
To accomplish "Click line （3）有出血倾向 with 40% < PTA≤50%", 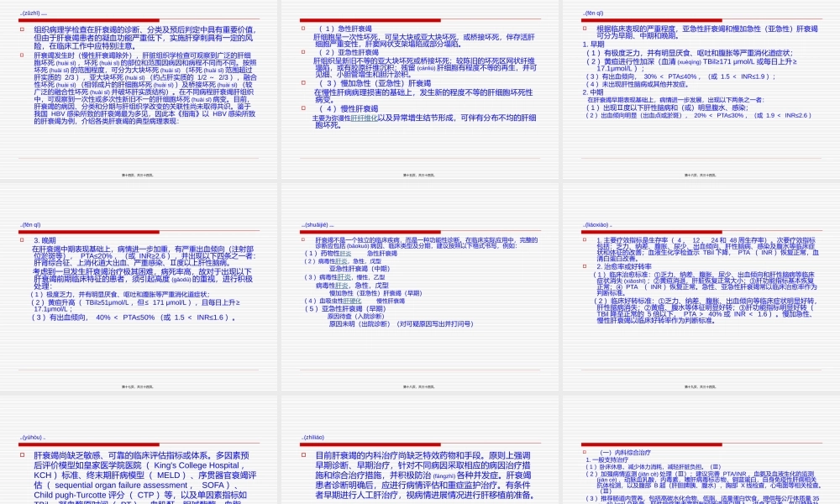I will (134, 318).
